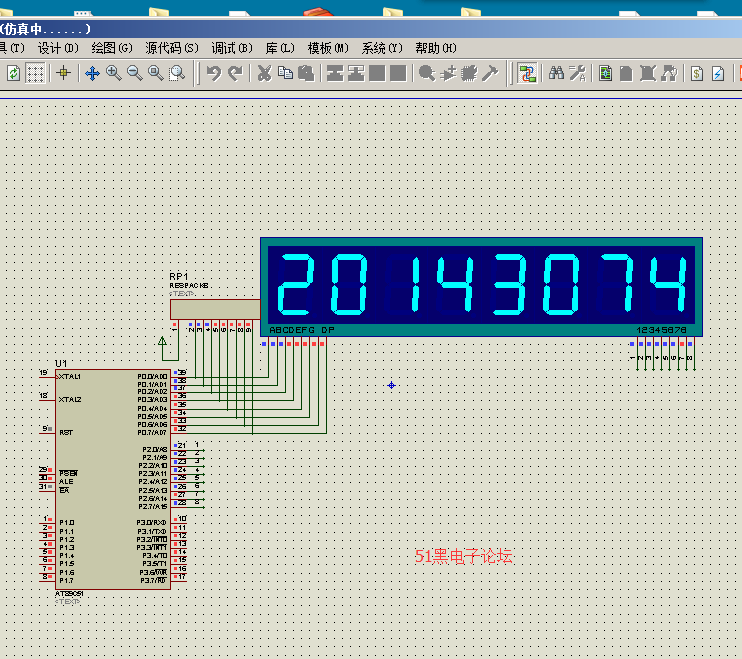Toggle the grid dots display
Viewport: 742px width, 659px height.
[35, 73]
